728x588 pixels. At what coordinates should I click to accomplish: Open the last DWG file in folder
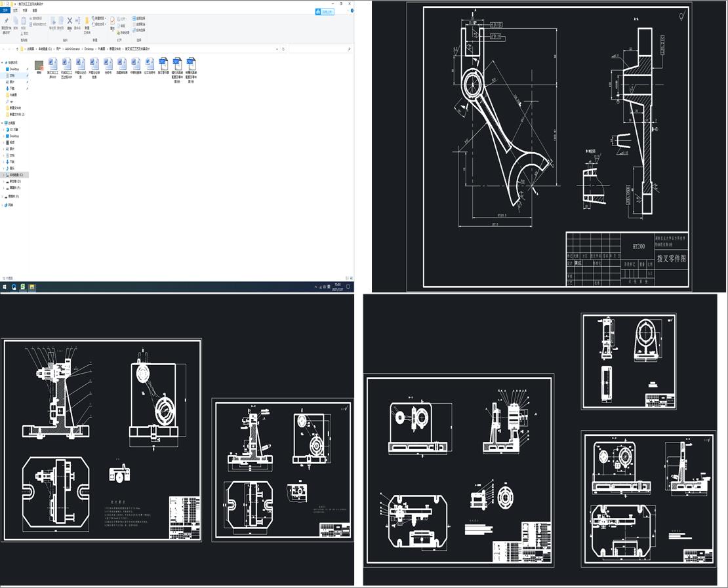pyautogui.click(x=191, y=64)
